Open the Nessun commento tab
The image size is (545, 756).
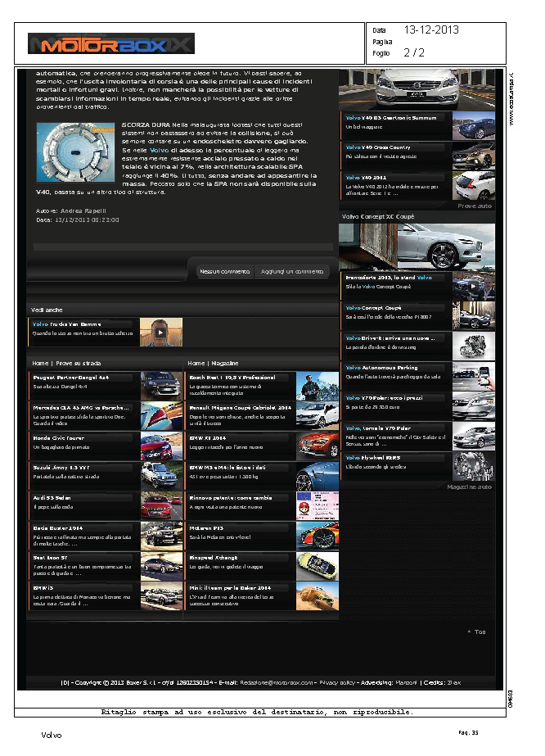coord(224,271)
